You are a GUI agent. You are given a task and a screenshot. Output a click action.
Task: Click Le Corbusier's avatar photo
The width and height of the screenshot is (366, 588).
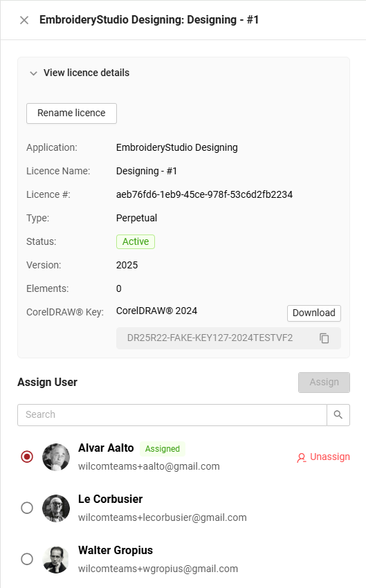tap(56, 508)
